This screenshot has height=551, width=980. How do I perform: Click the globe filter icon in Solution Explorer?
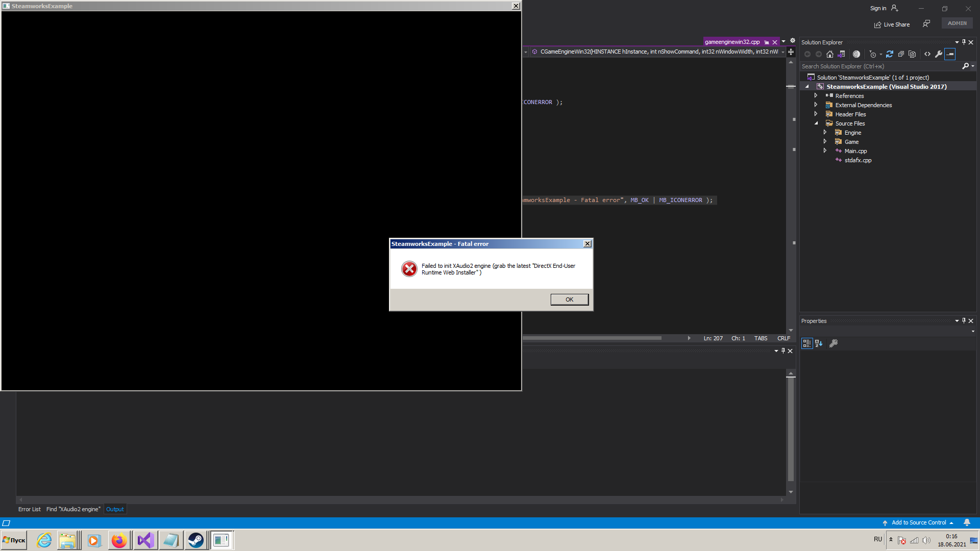point(856,54)
